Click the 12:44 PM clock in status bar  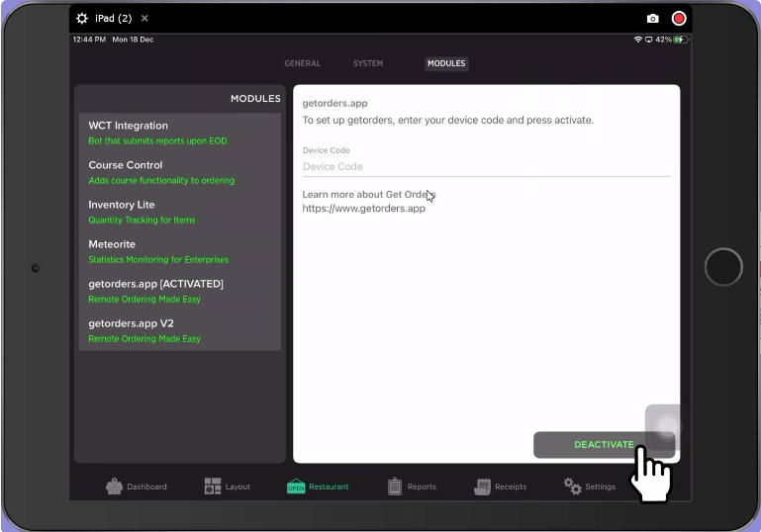pos(89,40)
